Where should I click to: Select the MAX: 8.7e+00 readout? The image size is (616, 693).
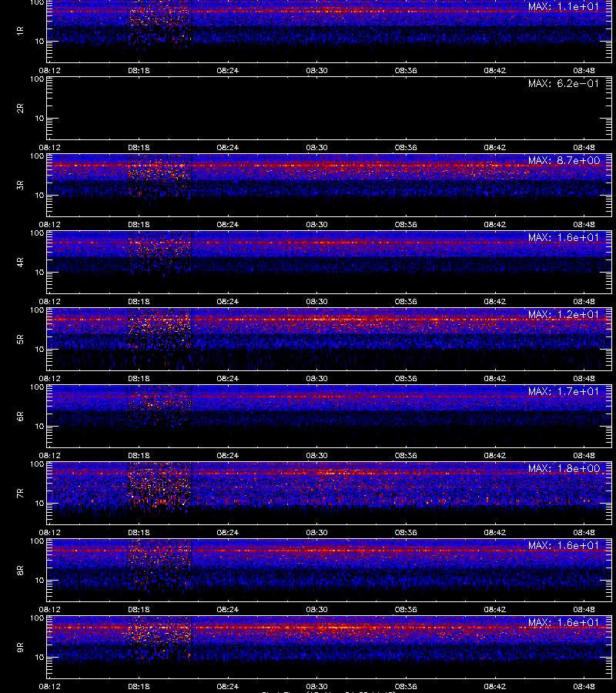point(564,160)
